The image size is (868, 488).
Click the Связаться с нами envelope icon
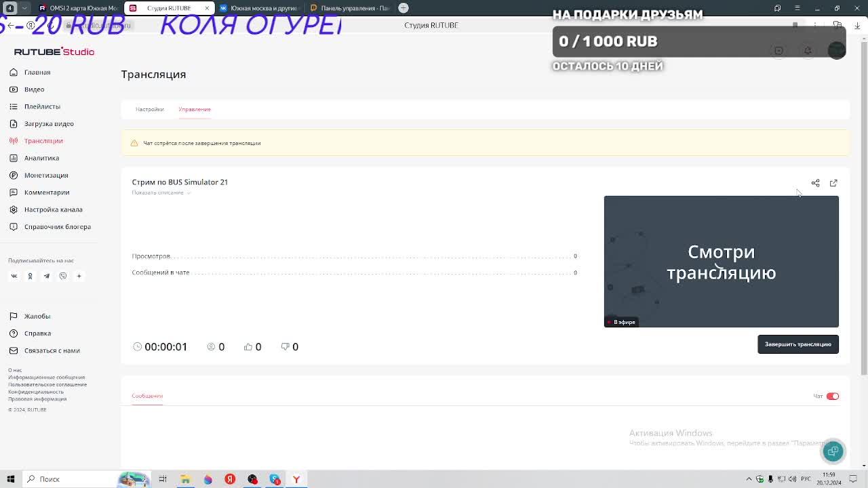[14, 350]
